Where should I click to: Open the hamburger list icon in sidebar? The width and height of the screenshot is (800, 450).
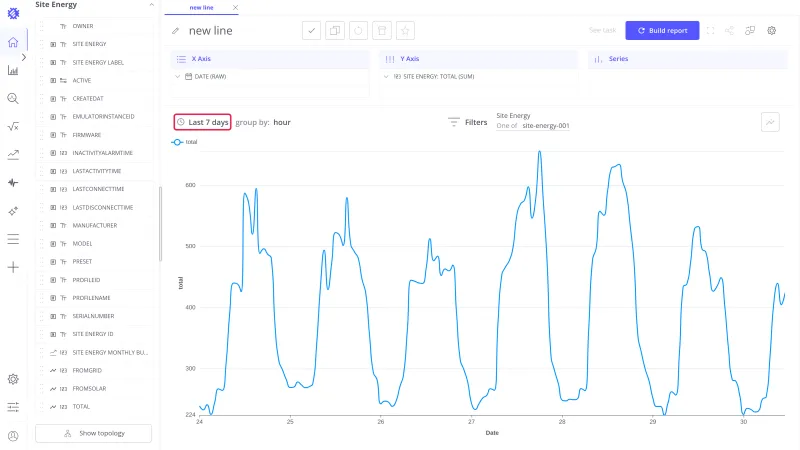13,239
